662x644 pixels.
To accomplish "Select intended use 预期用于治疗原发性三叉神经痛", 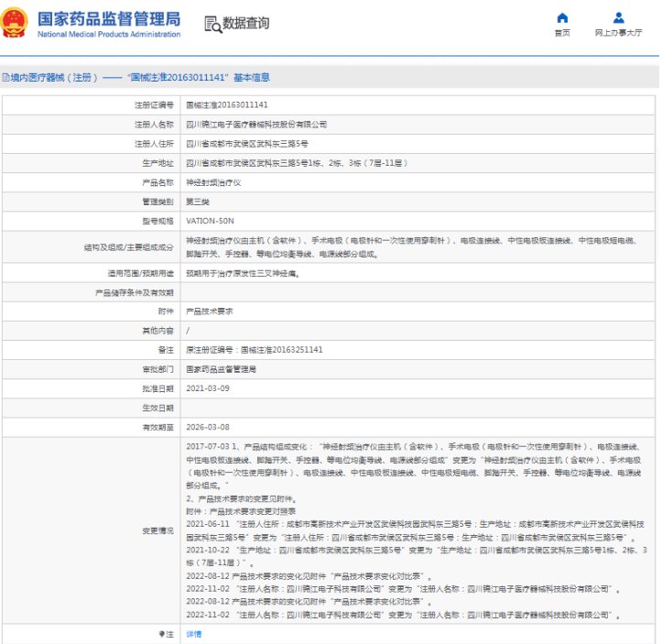I will [x=243, y=274].
